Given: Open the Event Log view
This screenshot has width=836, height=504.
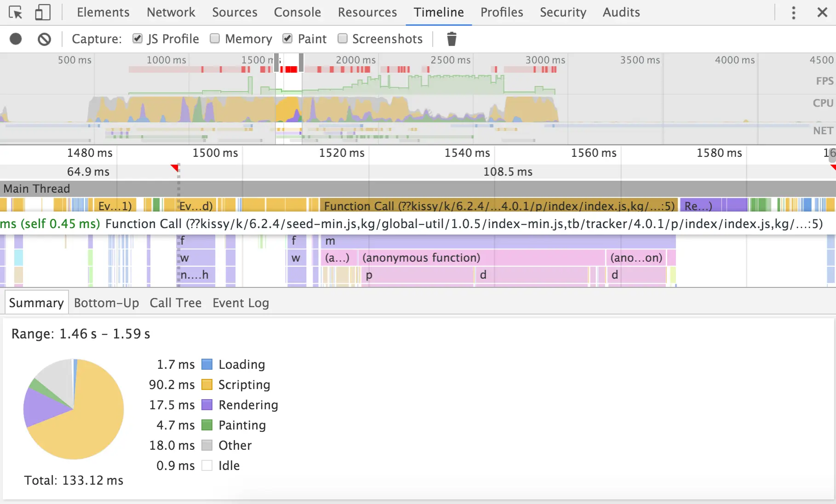Looking at the screenshot, I should coord(240,303).
